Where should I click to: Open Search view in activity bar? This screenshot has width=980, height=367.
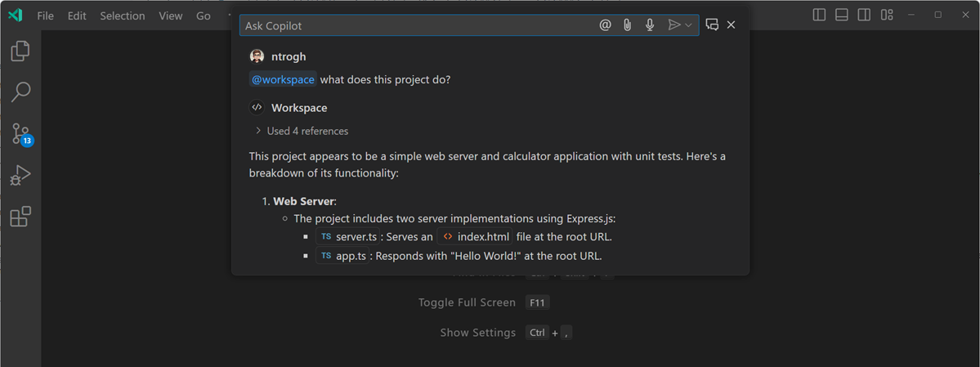coord(20,92)
